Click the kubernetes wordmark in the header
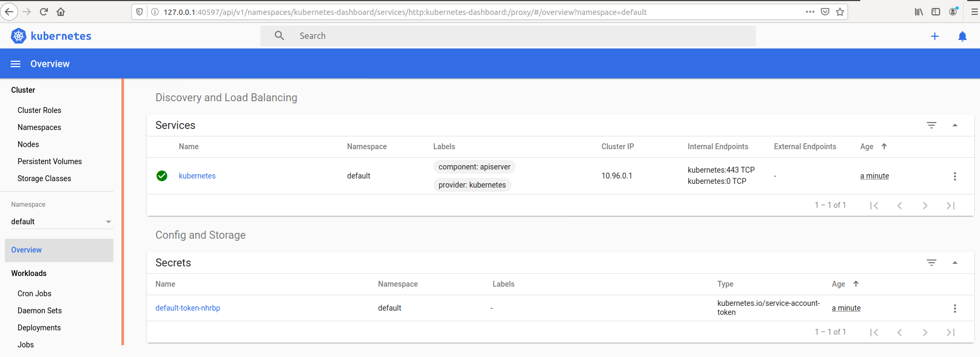This screenshot has height=357, width=980. [x=61, y=36]
